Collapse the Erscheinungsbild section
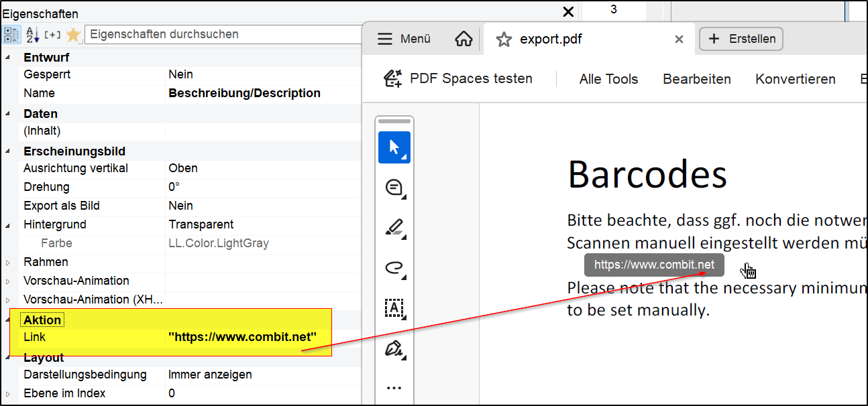Viewport: 868px width, 406px height. point(8,151)
